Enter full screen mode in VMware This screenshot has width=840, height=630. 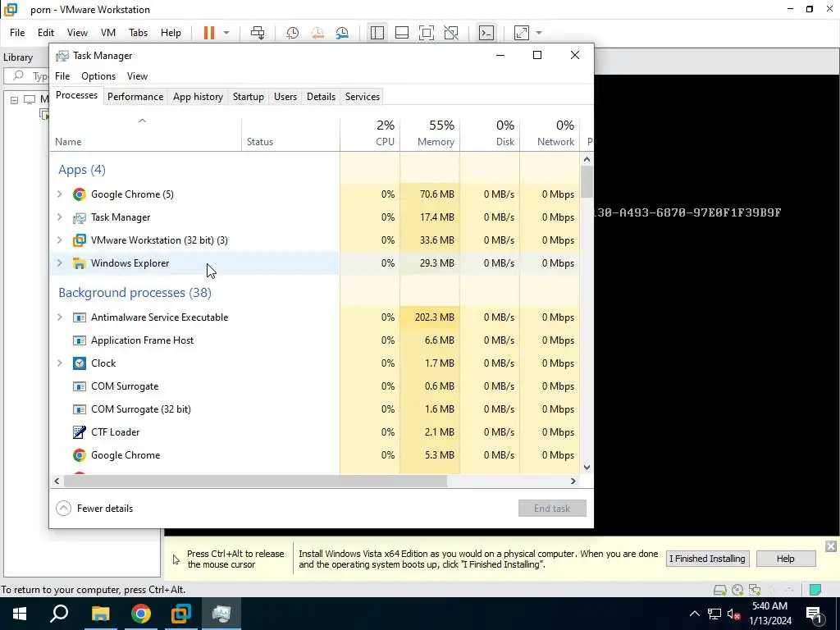(x=427, y=33)
